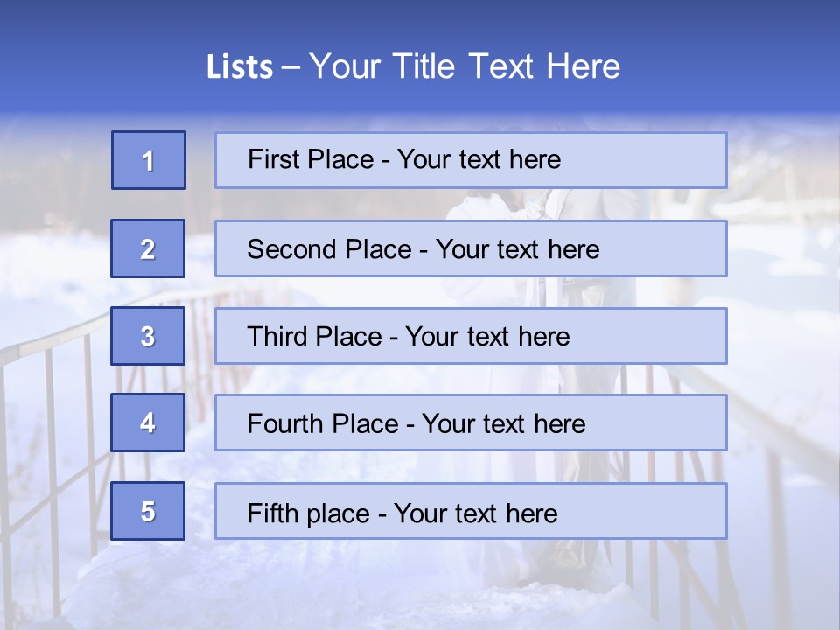The width and height of the screenshot is (840, 630).
Task: Click the number 5 box
Action: click(148, 511)
